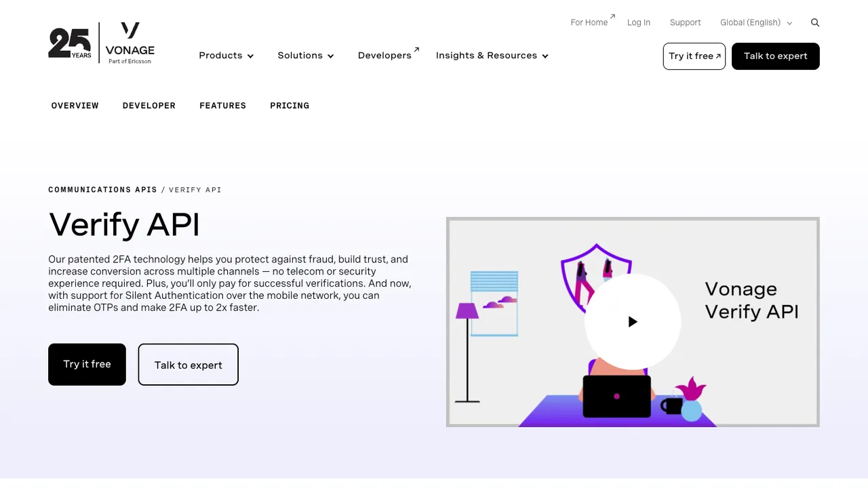The width and height of the screenshot is (868, 488).
Task: Expand the Solutions menu
Action: pyautogui.click(x=306, y=56)
